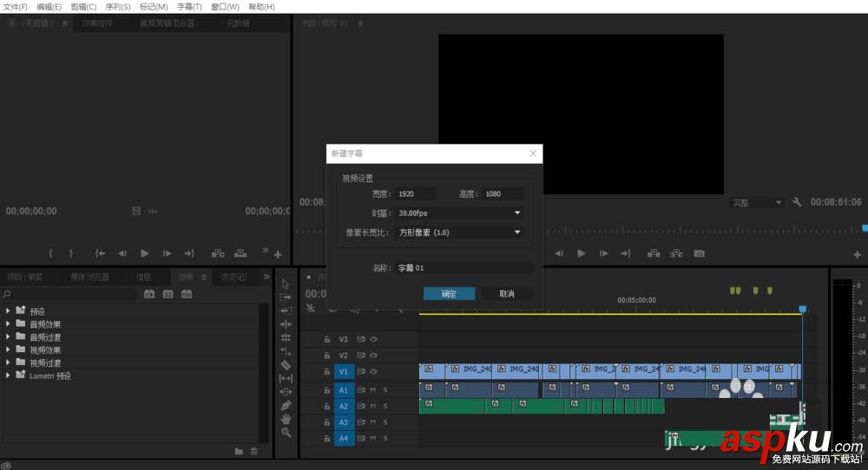Screen dimensions: 868x470
Task: Click the 确定 button
Action: pos(449,294)
